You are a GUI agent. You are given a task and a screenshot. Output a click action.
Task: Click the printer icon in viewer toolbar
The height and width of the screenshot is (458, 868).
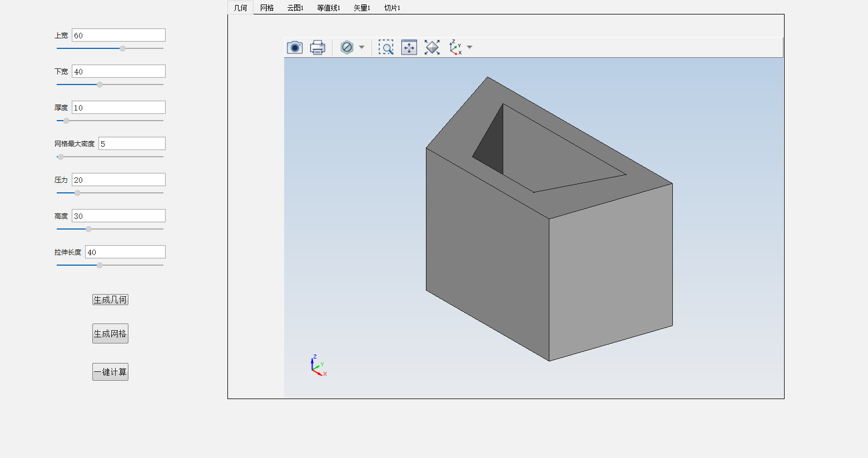tap(318, 47)
